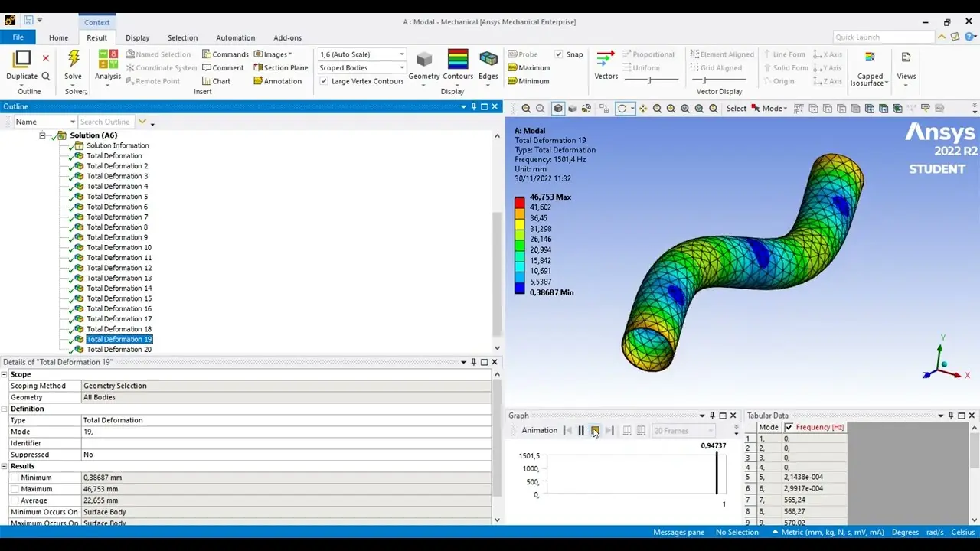The width and height of the screenshot is (980, 551).
Task: Click the Vectors display icon
Action: pos(606,60)
